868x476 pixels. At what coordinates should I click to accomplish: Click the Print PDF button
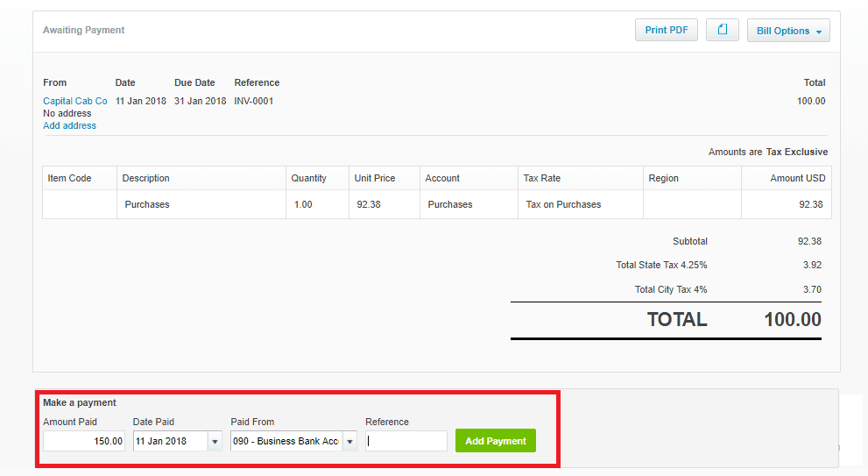pos(667,30)
